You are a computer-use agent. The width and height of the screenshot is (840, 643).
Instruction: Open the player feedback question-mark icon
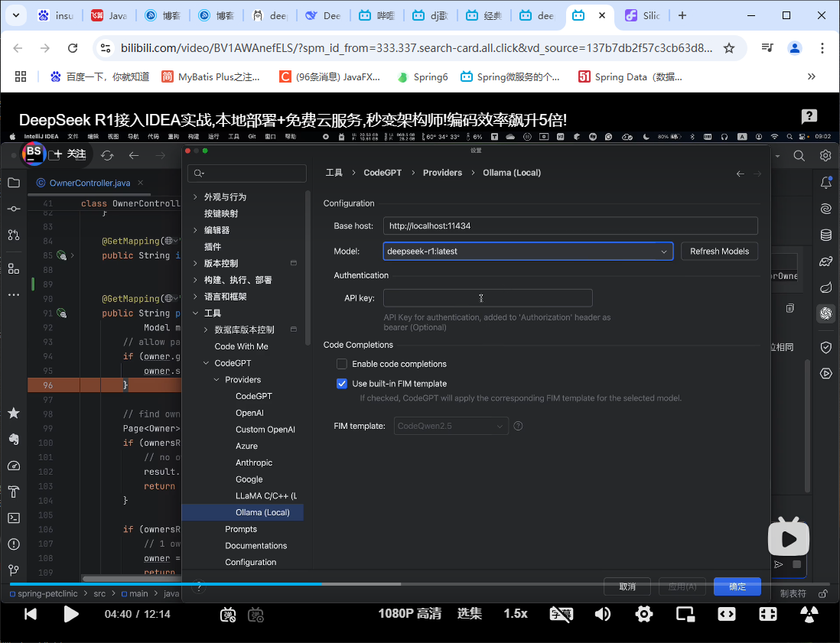click(x=809, y=115)
